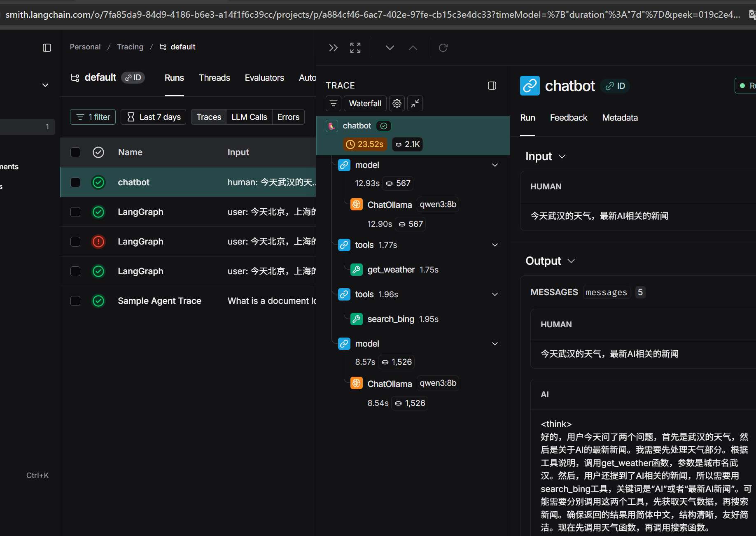
Task: Go to next run with down arrow
Action: 390,48
